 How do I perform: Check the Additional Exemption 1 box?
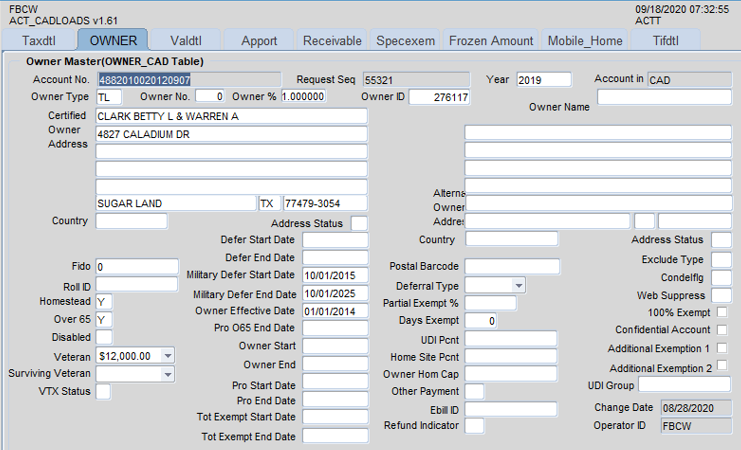click(x=722, y=348)
